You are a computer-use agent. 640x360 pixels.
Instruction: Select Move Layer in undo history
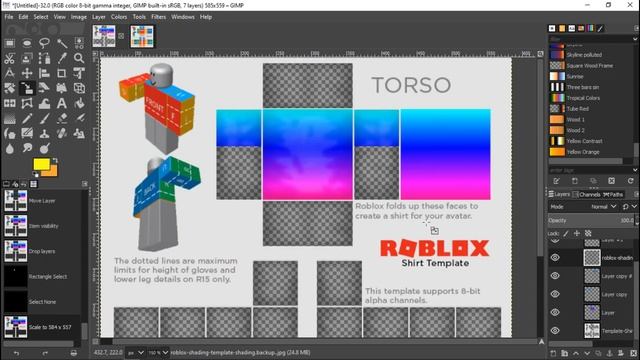click(42, 201)
